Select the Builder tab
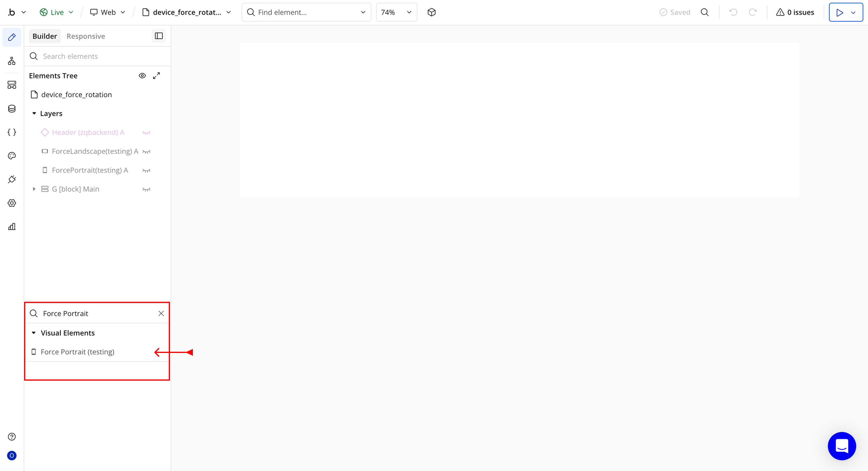This screenshot has height=471, width=868. [x=45, y=36]
